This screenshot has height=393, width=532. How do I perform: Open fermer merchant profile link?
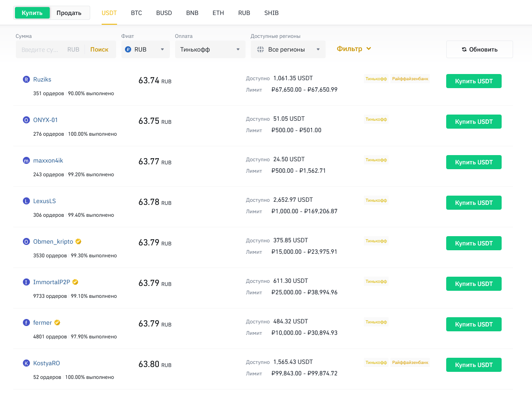[x=43, y=323]
